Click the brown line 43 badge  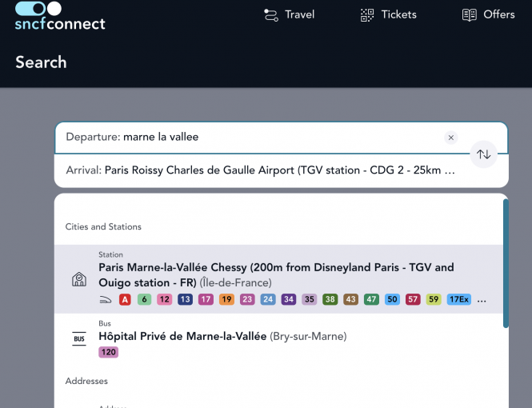tap(351, 299)
